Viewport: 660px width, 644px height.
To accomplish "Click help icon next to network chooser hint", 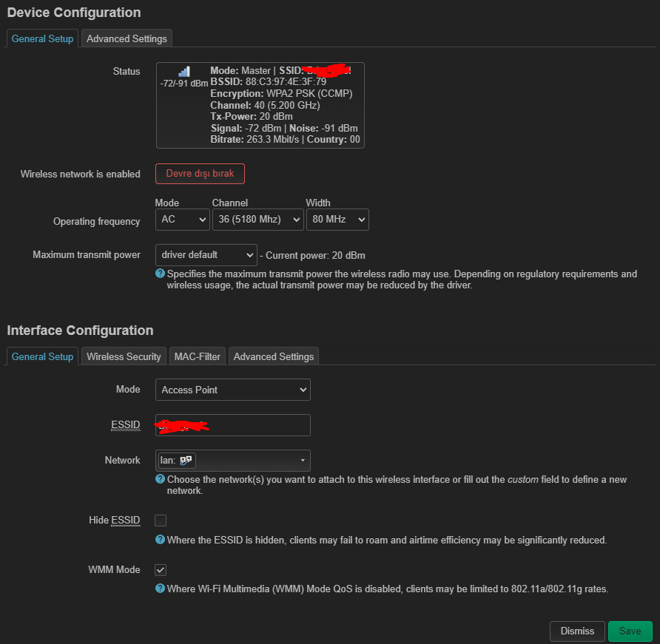I will coord(160,478).
